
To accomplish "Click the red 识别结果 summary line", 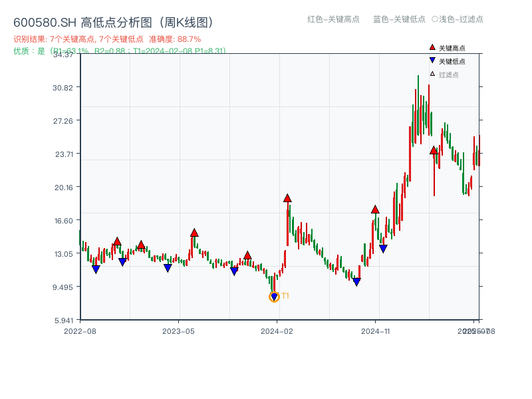I will coord(107,39).
